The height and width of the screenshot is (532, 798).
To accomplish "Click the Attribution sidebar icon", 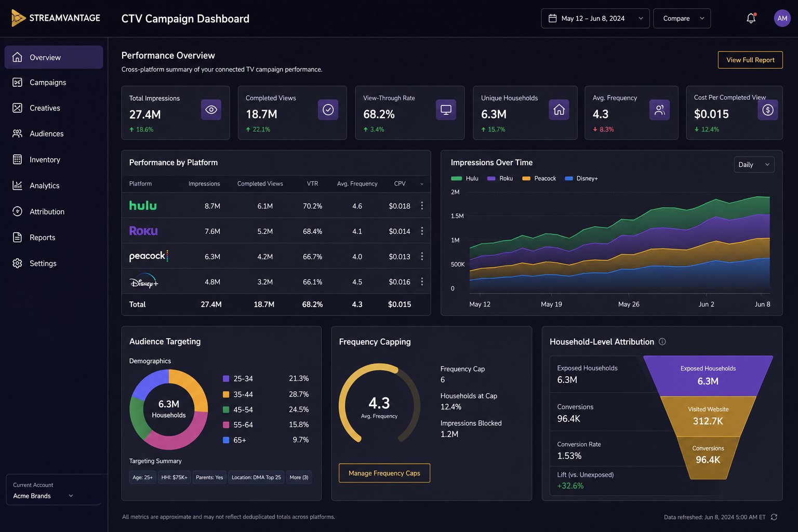I will pos(17,211).
